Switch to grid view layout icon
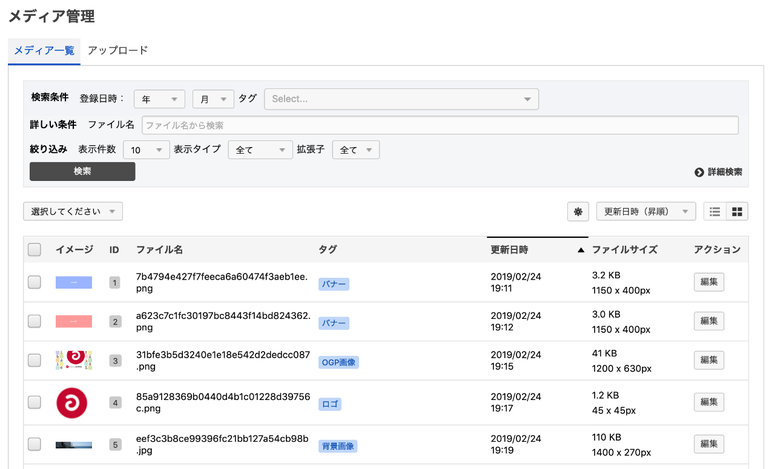Screen dimensions: 775x469 (738, 212)
